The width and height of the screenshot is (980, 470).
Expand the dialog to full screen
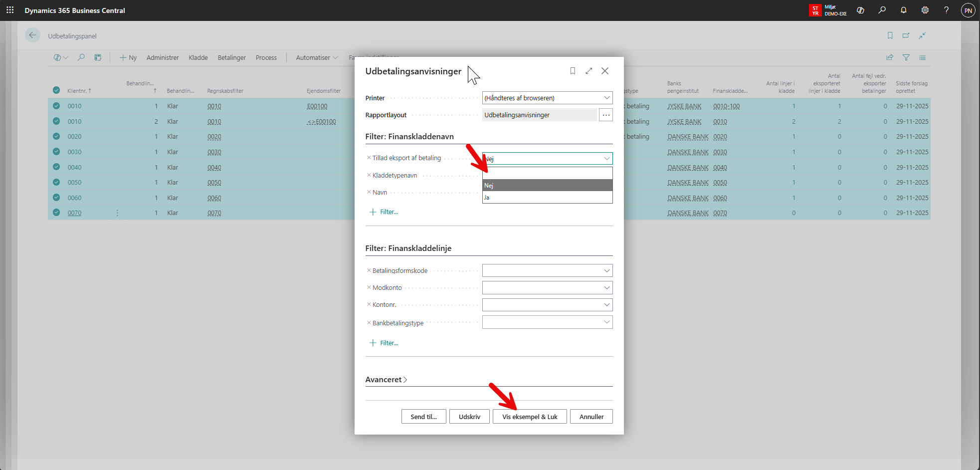coord(589,71)
